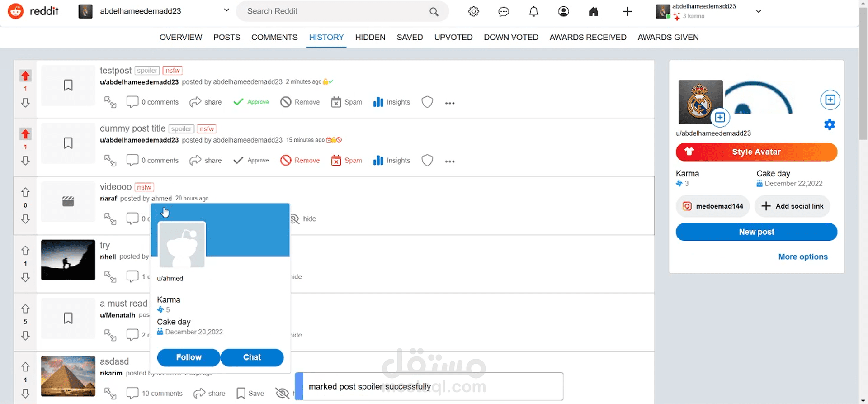
Task: Click the Style Avatar button
Action: 756,152
